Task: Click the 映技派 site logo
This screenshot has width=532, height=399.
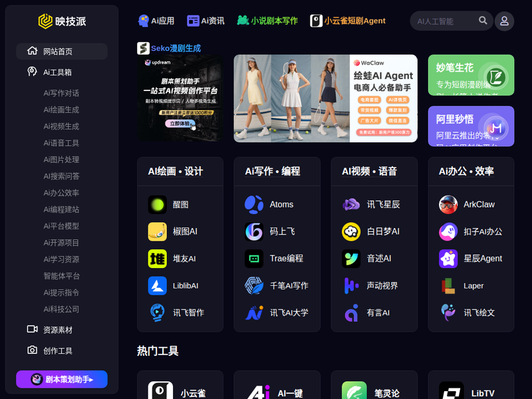Action: point(62,21)
